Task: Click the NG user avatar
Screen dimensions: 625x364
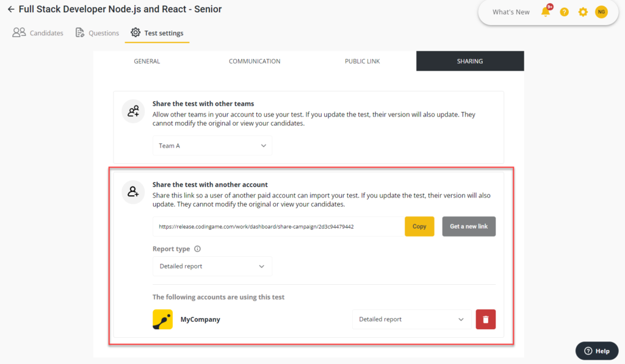Action: coord(602,12)
